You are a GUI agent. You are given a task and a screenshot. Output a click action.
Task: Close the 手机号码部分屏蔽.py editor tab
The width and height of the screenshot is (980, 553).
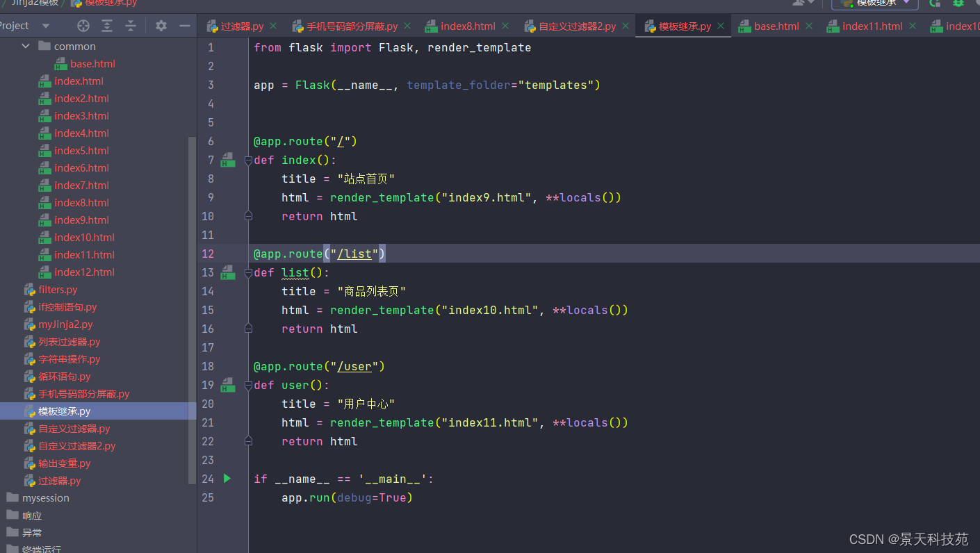[407, 26]
